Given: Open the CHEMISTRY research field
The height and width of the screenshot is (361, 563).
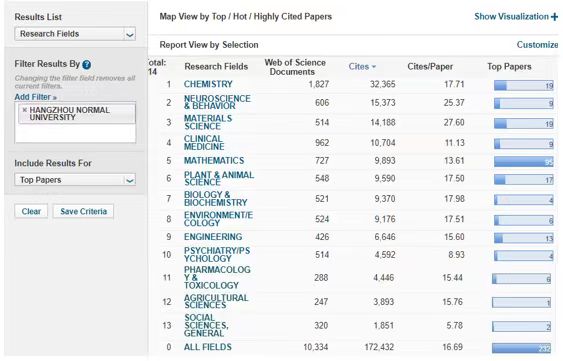Looking at the screenshot, I should click(x=208, y=84).
